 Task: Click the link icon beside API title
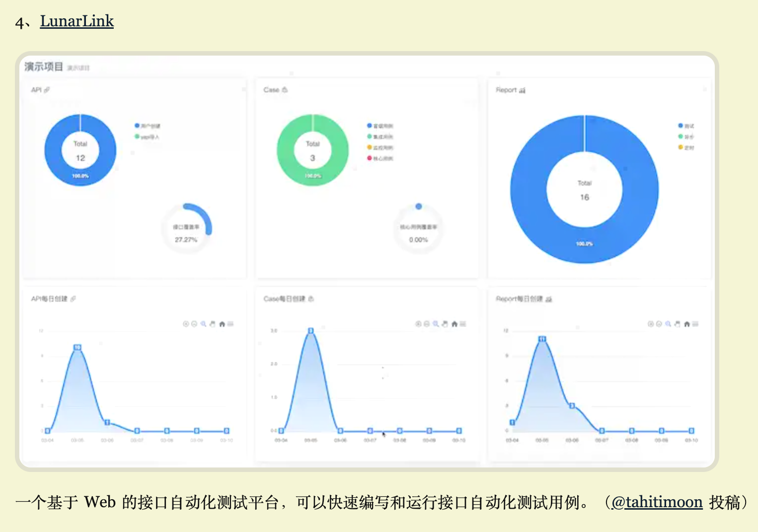(47, 90)
